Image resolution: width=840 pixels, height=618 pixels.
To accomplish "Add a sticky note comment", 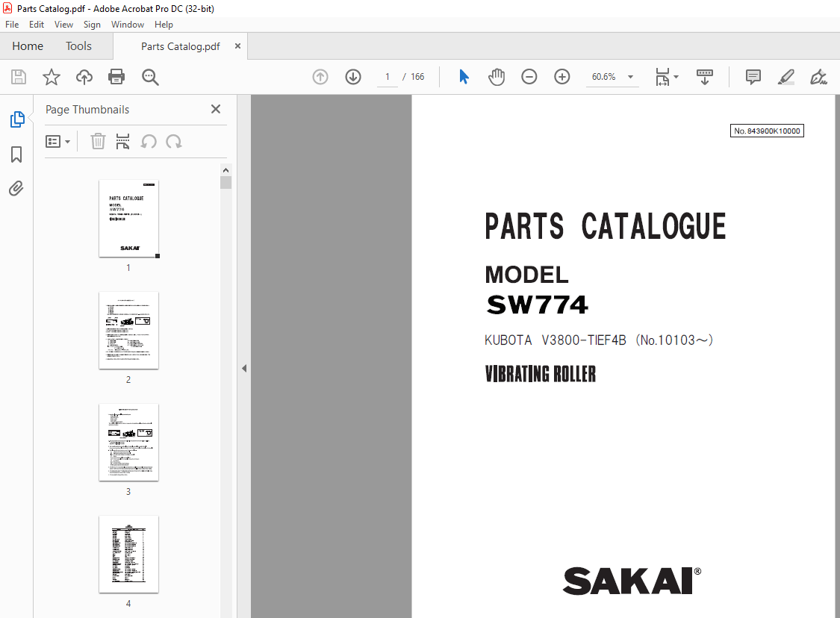I will [753, 77].
